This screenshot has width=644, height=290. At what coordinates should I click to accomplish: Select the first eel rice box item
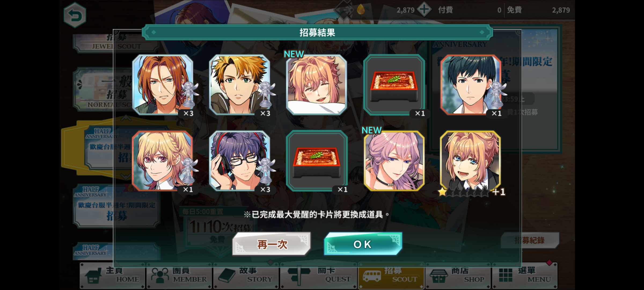click(x=394, y=85)
